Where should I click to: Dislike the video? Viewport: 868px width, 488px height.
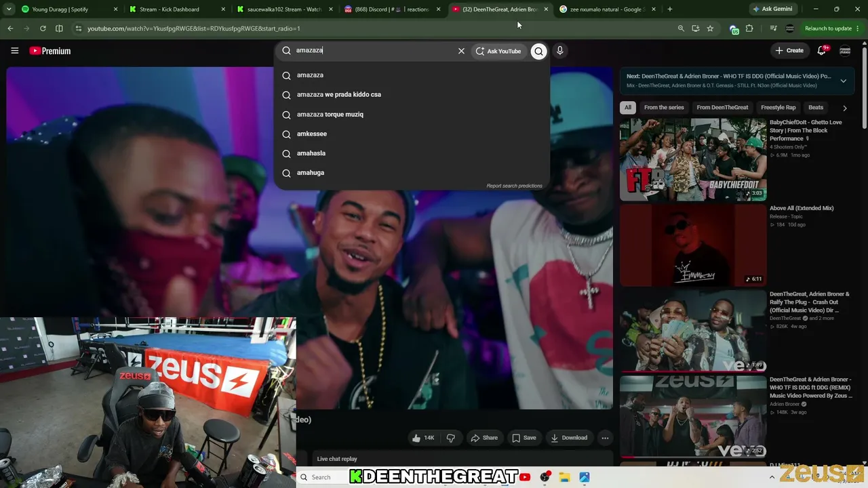tap(450, 438)
